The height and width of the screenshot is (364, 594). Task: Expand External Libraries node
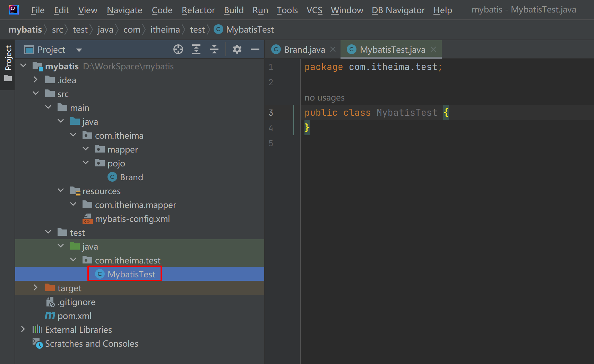[x=23, y=329]
